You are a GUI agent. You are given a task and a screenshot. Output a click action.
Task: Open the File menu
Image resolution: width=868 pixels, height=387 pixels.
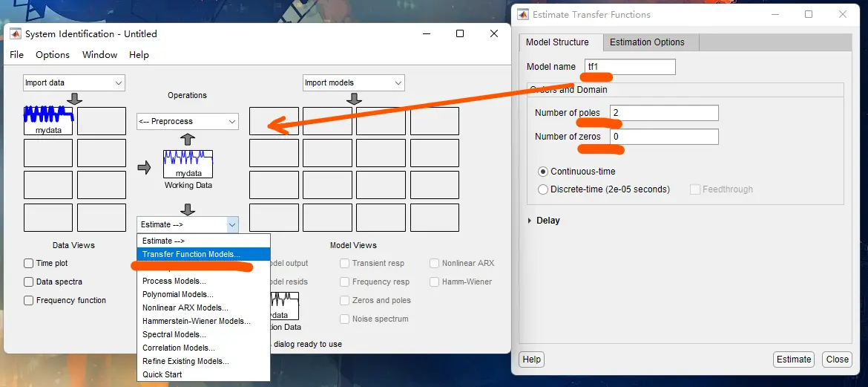[x=16, y=55]
